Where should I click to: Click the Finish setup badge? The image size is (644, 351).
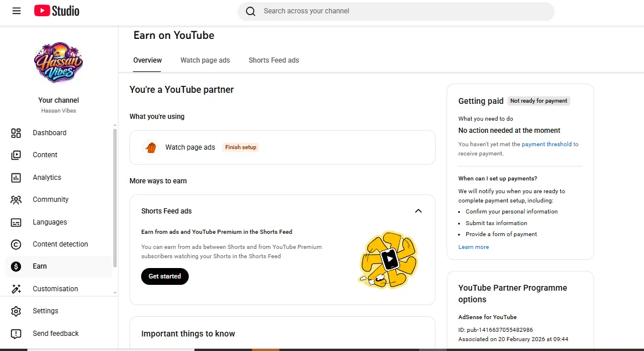(x=240, y=147)
